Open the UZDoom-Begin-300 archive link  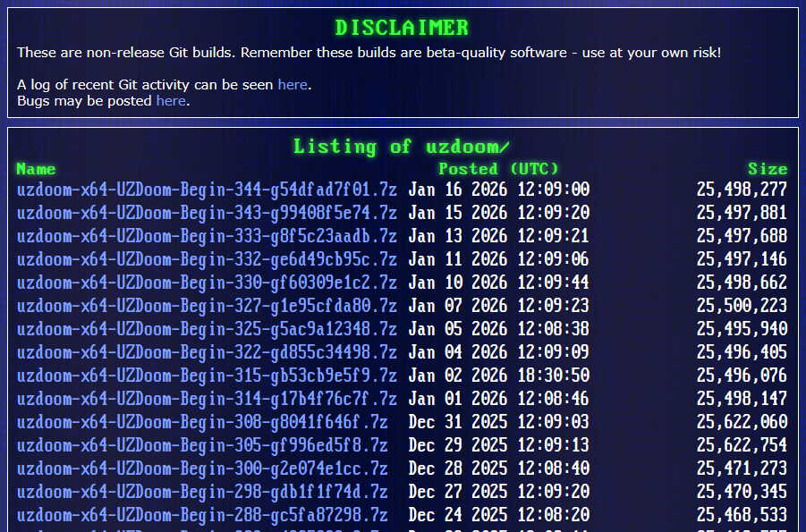(202, 469)
